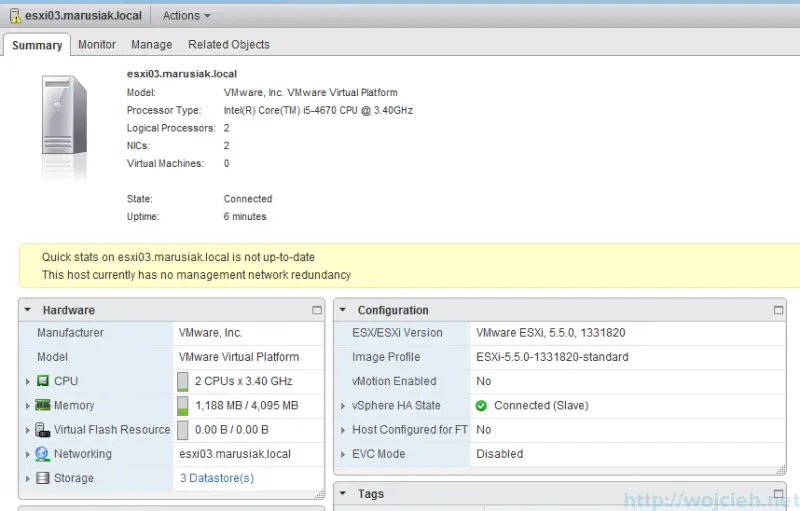Expand the Virtual Flash Resource row
This screenshot has height=511, width=800.
point(28,430)
